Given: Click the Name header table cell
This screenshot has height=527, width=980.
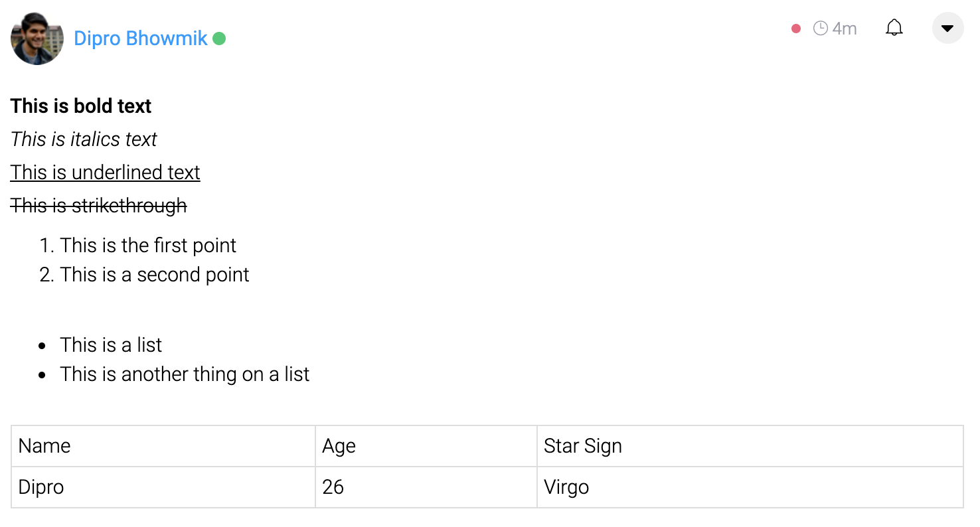Looking at the screenshot, I should tap(163, 446).
